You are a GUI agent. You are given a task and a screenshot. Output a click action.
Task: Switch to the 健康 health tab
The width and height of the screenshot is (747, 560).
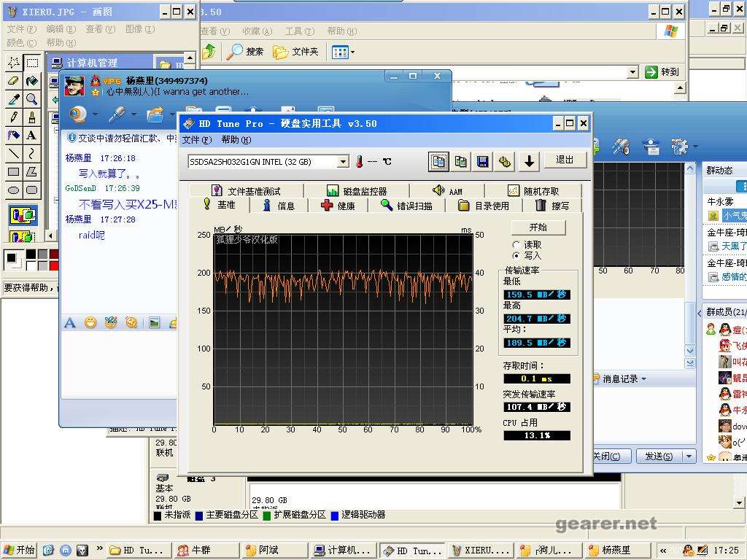(338, 206)
